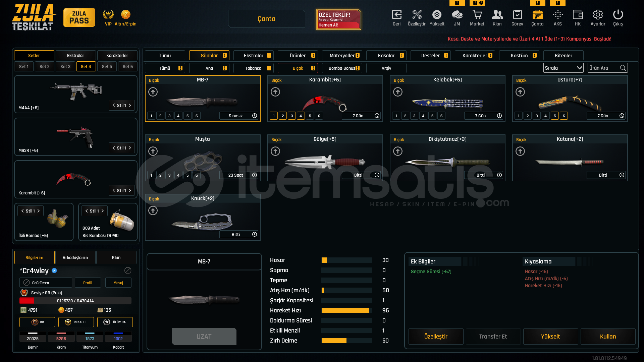Open Ayarlar gear settings icon

tap(598, 15)
